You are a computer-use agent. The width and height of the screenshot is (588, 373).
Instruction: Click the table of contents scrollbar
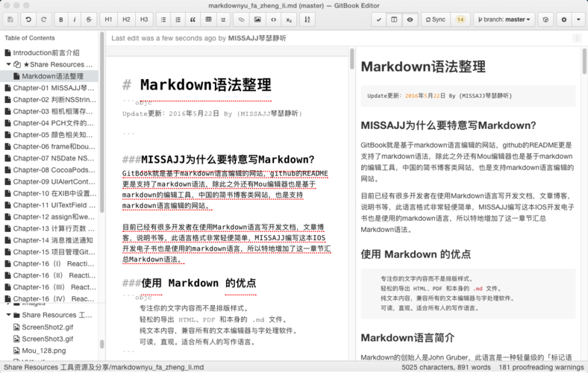coord(101,124)
